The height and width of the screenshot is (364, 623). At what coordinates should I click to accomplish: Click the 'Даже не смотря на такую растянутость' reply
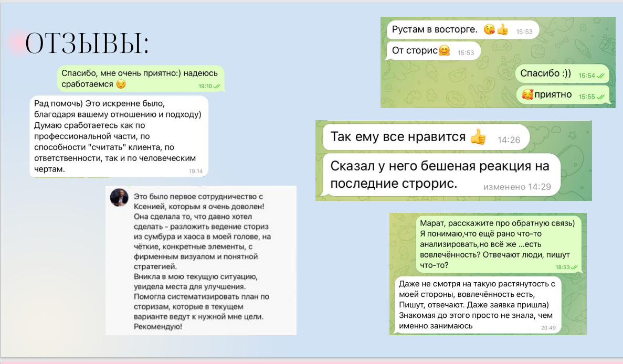click(x=478, y=305)
